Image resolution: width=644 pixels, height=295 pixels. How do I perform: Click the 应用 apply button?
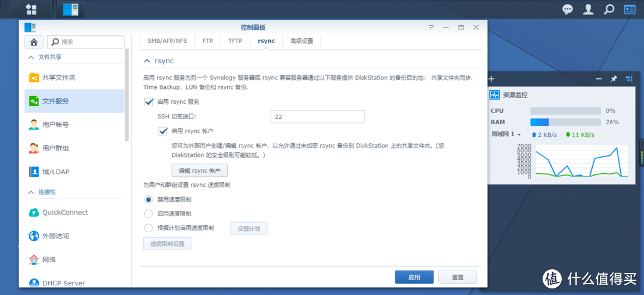[x=414, y=277]
